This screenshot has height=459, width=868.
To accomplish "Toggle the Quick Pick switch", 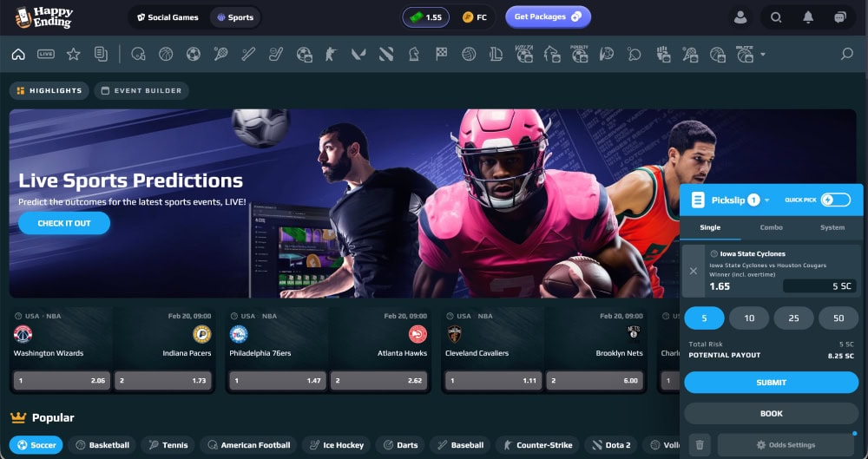I will tap(835, 200).
